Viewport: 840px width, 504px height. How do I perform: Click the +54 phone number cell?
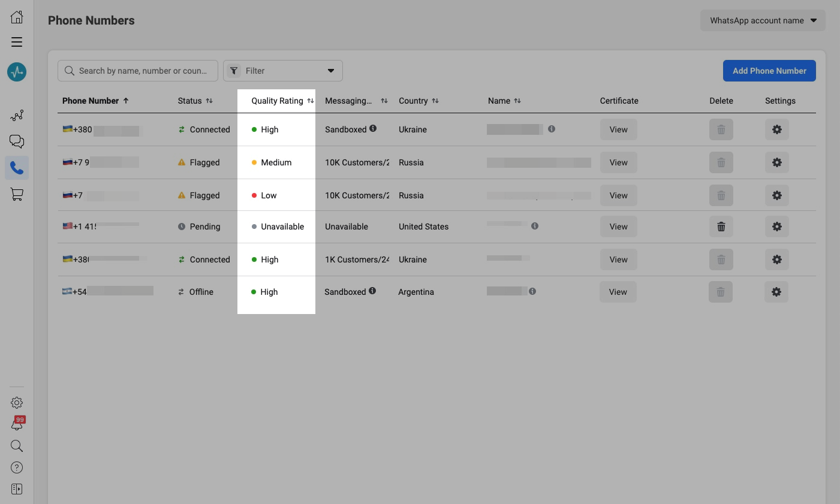[x=108, y=291]
